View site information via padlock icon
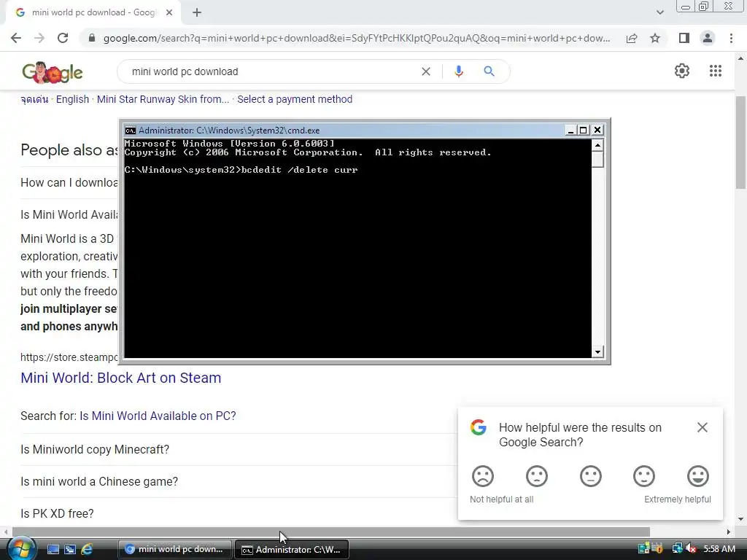747x560 pixels. [x=92, y=38]
